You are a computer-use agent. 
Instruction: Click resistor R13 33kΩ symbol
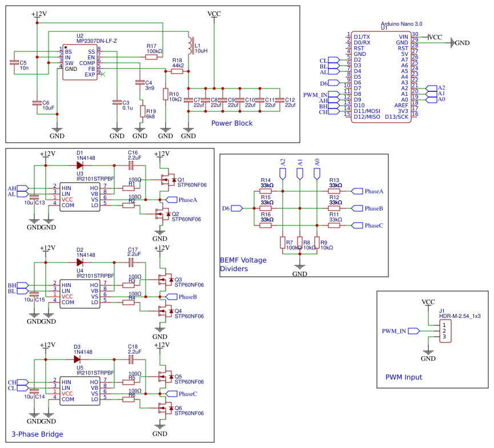point(334,191)
